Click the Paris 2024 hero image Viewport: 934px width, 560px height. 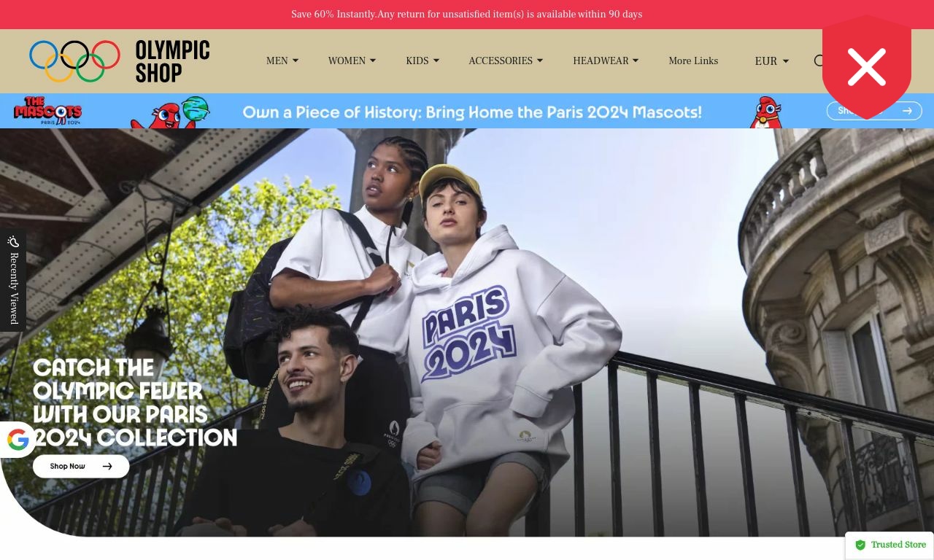pos(467,332)
